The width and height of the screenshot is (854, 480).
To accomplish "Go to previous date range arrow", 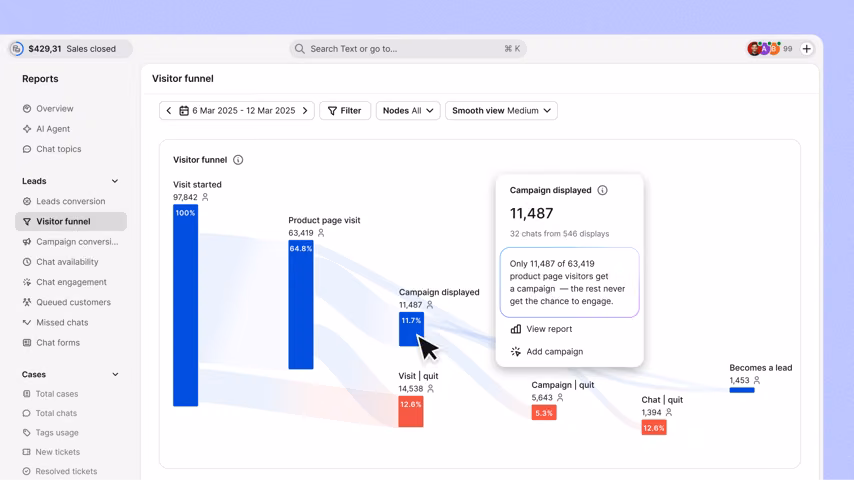I will click(x=169, y=111).
